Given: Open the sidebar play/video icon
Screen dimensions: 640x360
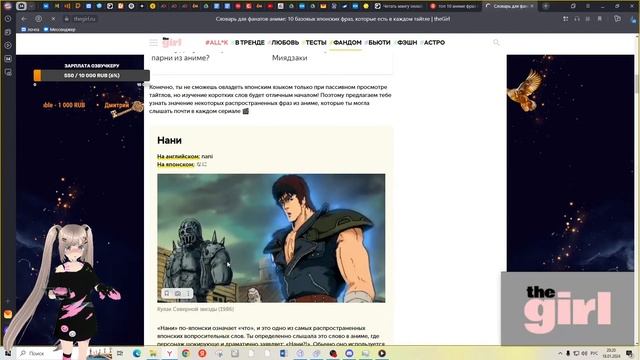Looking at the screenshot, I should click(8, 45).
